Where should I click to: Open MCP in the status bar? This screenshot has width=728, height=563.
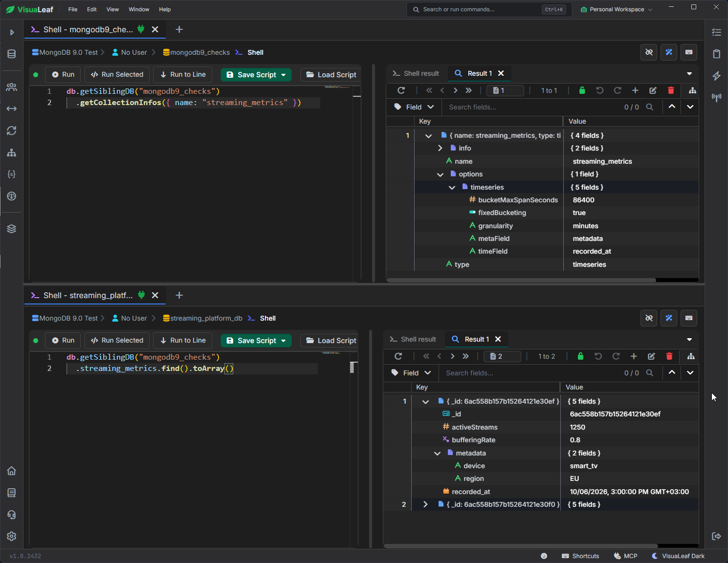[x=625, y=556]
